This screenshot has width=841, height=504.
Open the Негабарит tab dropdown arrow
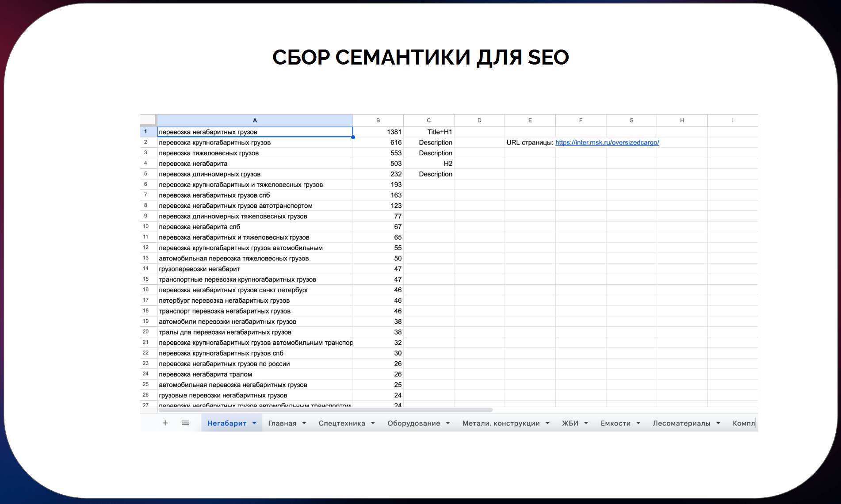pyautogui.click(x=254, y=424)
